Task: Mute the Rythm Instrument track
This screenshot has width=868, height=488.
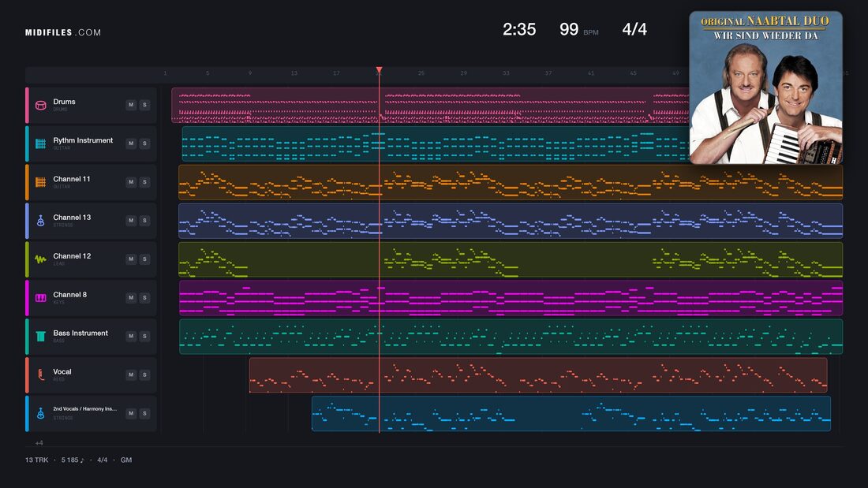Action: click(131, 143)
